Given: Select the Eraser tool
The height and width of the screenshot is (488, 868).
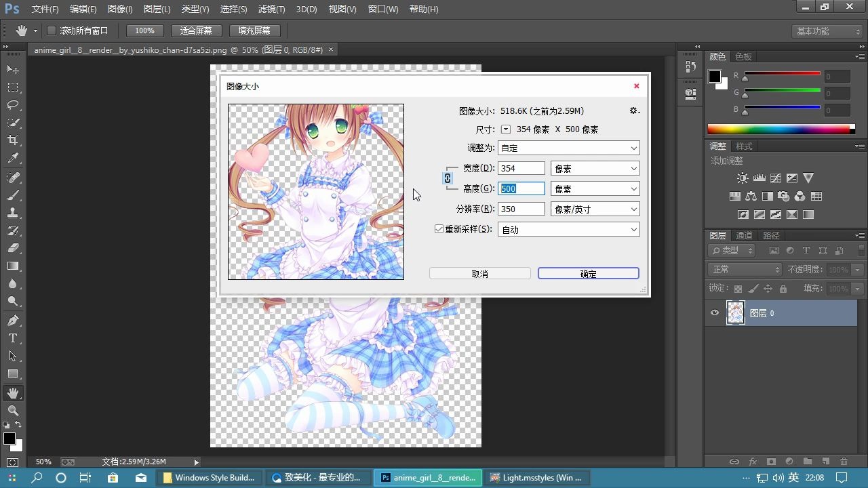Looking at the screenshot, I should tap(13, 248).
